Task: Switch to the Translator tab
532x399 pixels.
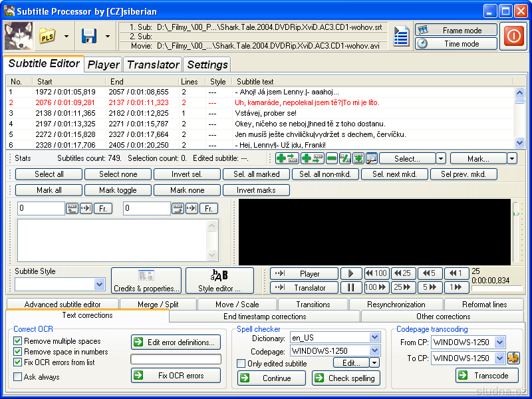Action: 153,65
